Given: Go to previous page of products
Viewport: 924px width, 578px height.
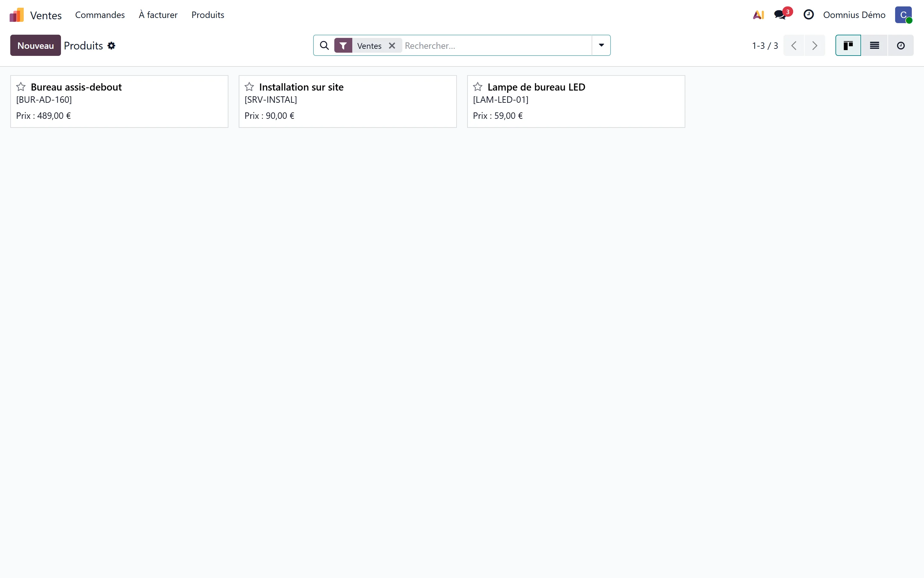Looking at the screenshot, I should click(793, 46).
